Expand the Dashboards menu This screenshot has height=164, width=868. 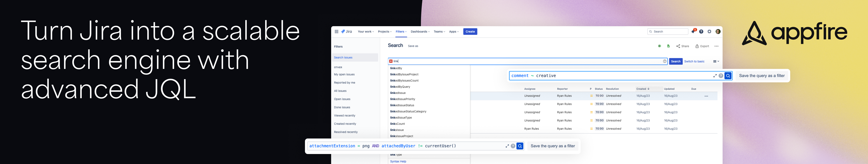pyautogui.click(x=420, y=32)
